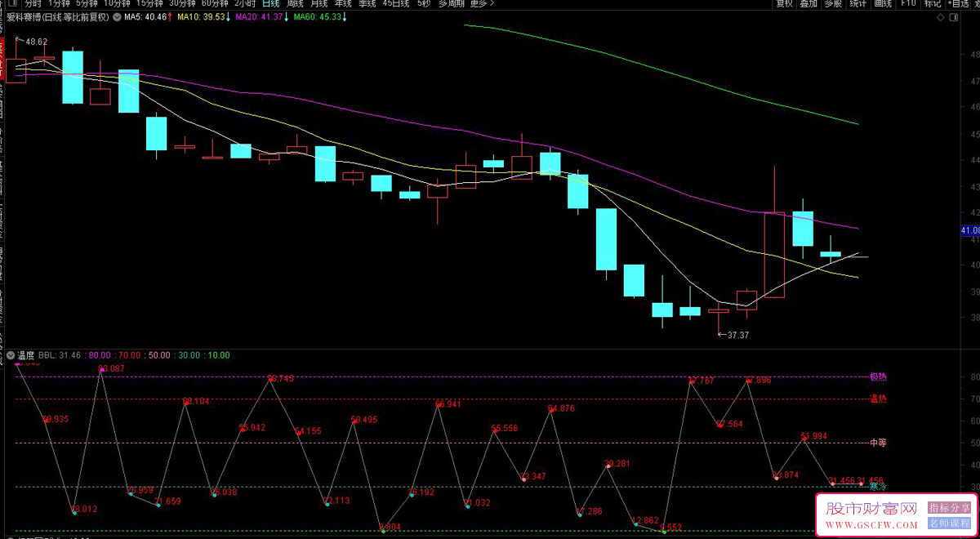Click the BBL: 31.46 readout
This screenshot has height=539, width=980.
[x=60, y=355]
